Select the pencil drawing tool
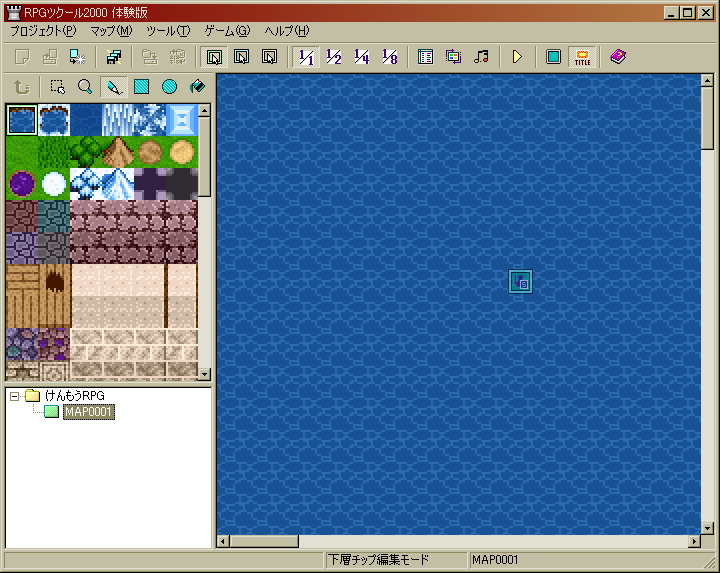 tap(114, 87)
